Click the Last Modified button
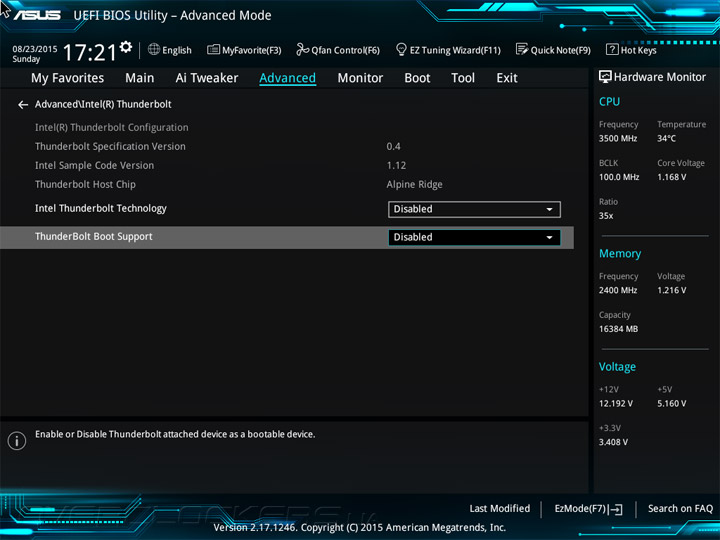 tap(500, 509)
